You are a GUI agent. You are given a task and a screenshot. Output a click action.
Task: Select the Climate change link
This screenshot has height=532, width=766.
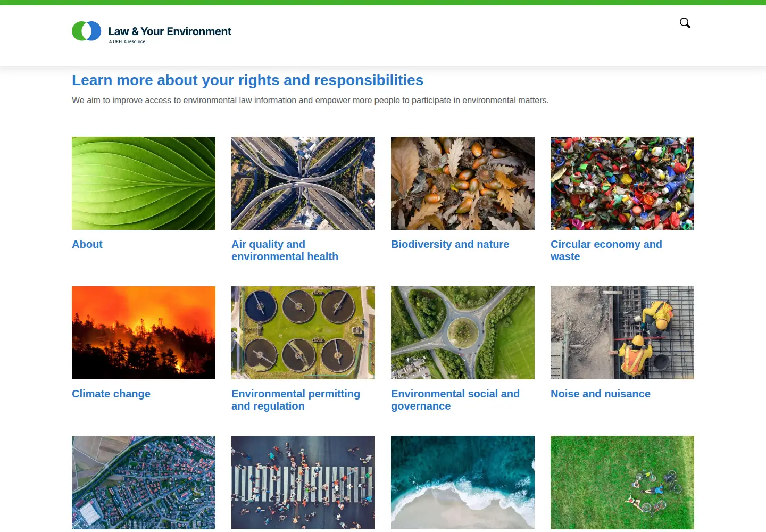(x=111, y=394)
